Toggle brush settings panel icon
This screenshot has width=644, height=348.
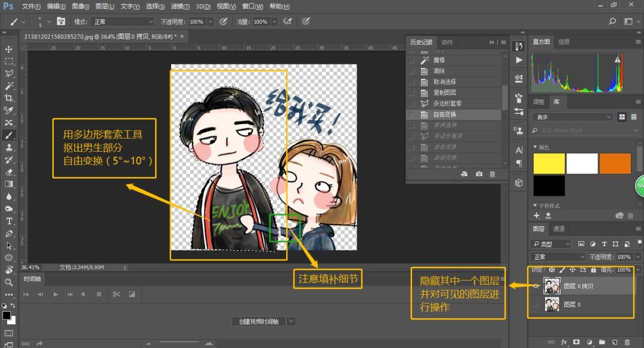click(61, 21)
